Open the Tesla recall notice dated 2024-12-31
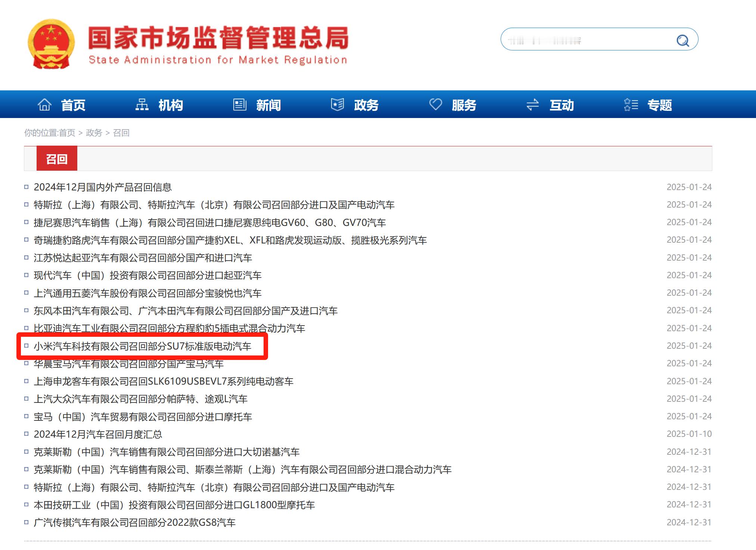The image size is (756, 550). click(x=214, y=487)
